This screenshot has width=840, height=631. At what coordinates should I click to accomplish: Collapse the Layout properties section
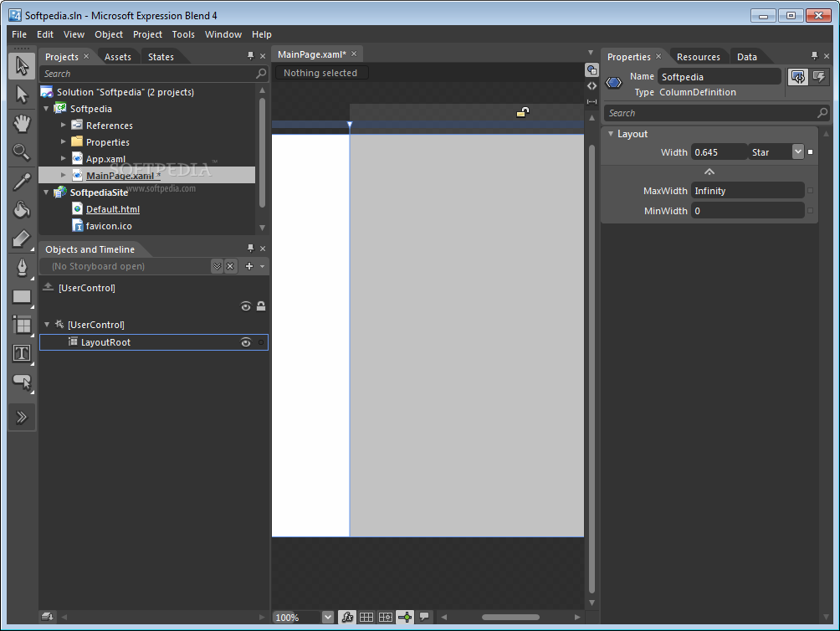611,134
